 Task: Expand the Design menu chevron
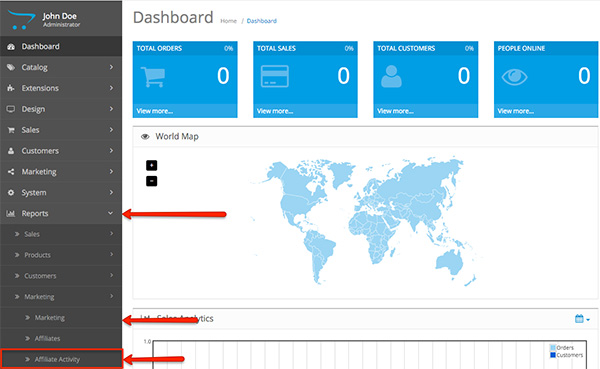click(111, 109)
